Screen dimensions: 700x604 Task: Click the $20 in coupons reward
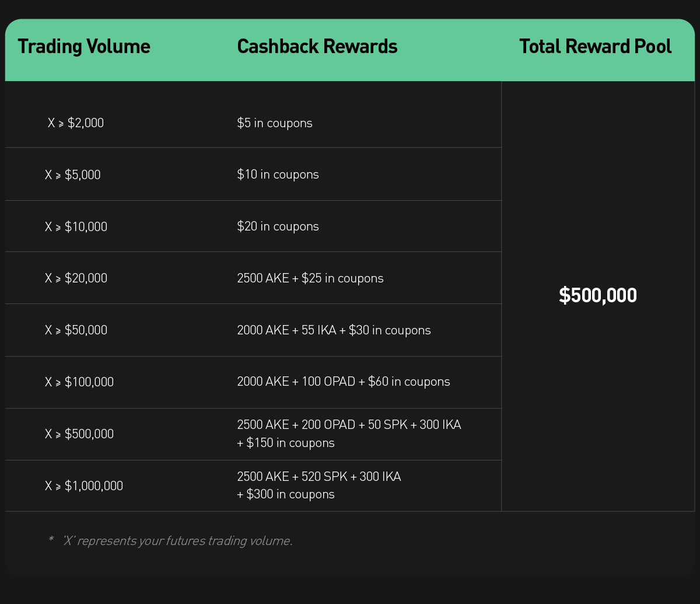tap(278, 226)
